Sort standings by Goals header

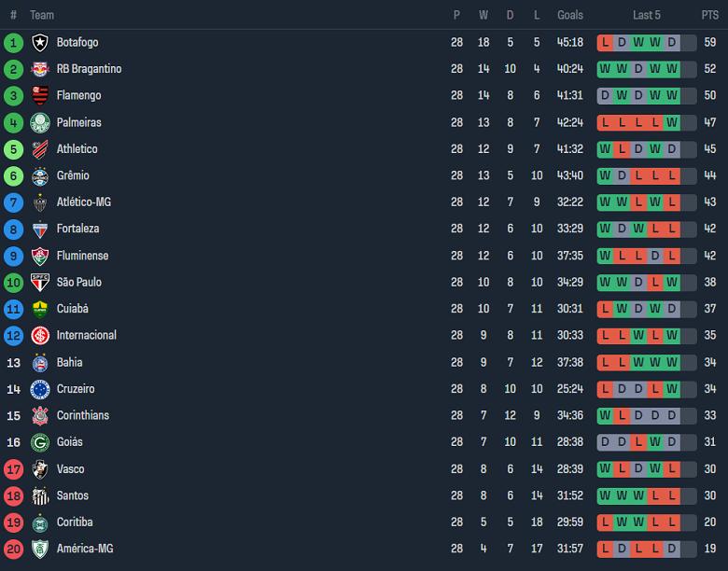569,15
